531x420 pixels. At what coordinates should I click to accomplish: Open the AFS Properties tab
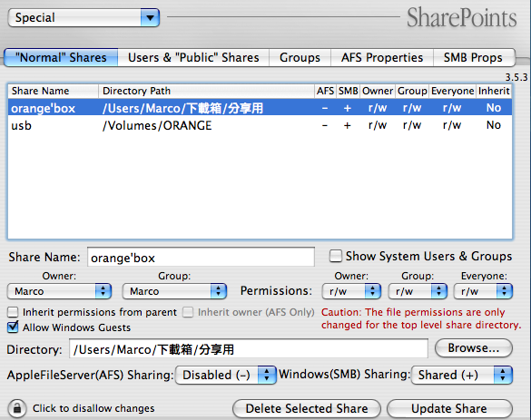(382, 57)
